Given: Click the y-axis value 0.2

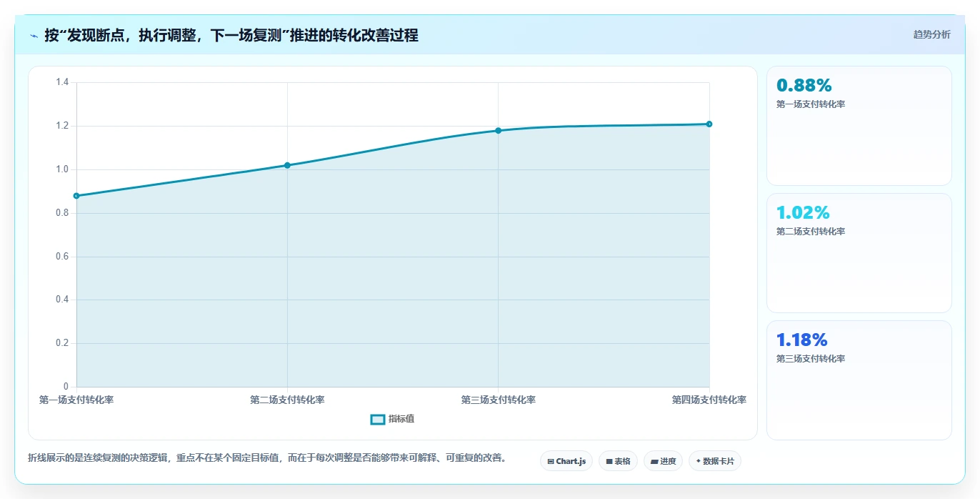Looking at the screenshot, I should 62,343.
